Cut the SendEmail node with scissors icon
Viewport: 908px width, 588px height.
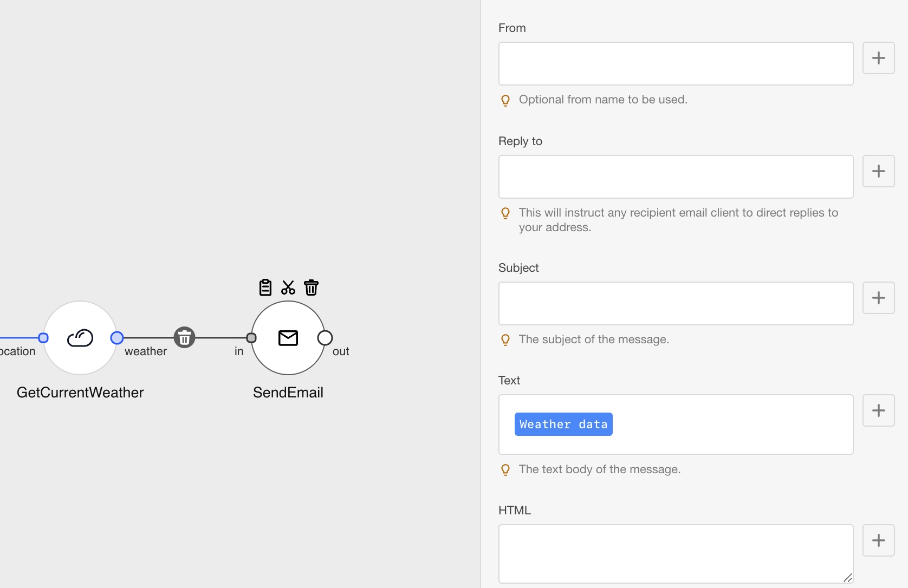288,288
